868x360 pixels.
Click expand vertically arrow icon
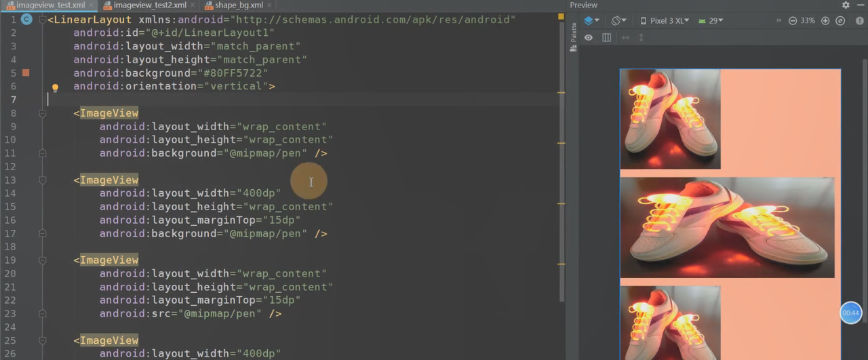coord(641,38)
